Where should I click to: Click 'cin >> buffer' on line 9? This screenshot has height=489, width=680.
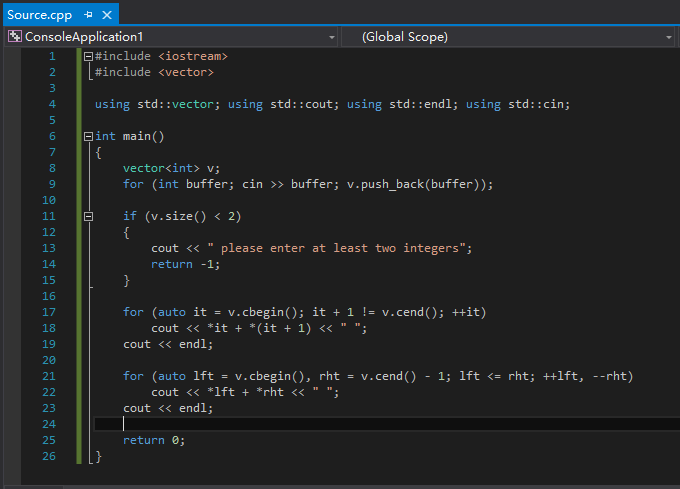tap(287, 184)
